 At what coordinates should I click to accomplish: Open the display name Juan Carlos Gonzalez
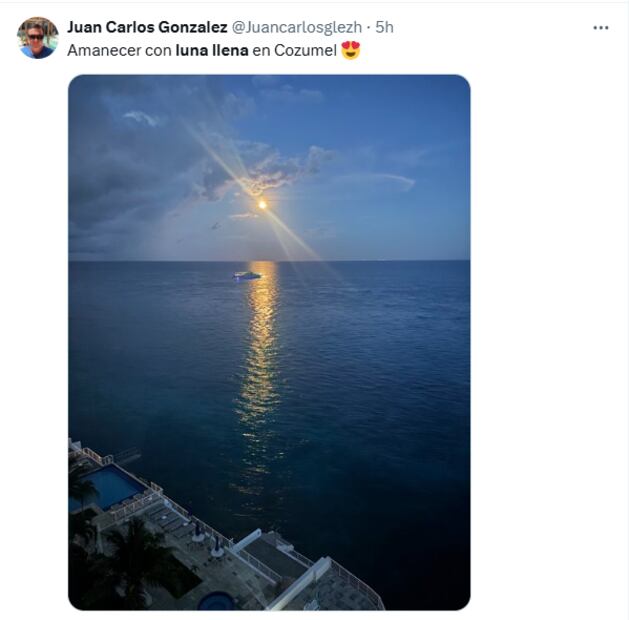coord(147,28)
